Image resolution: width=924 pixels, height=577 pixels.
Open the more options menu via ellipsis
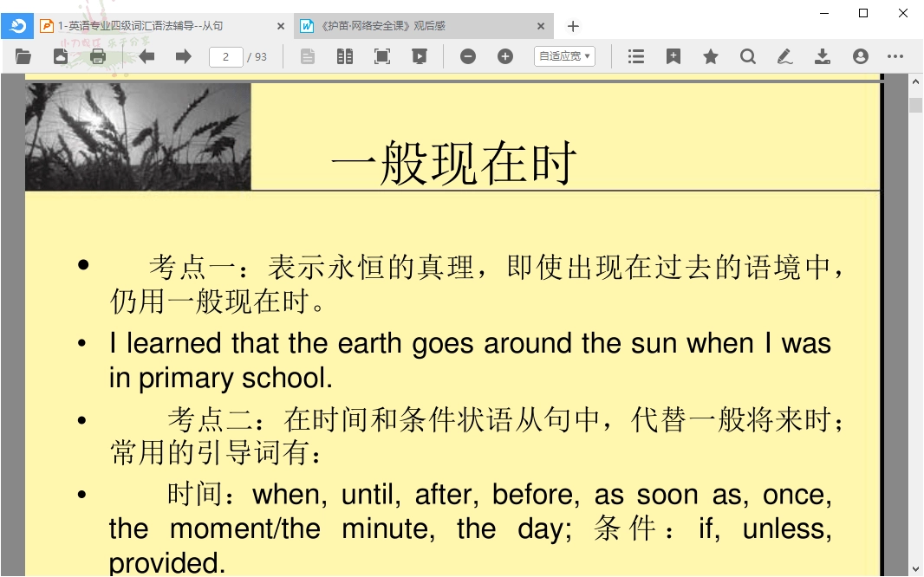895,55
